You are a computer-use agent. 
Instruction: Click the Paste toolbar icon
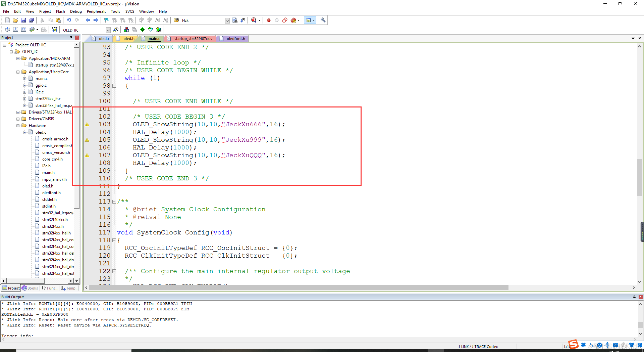(58, 20)
